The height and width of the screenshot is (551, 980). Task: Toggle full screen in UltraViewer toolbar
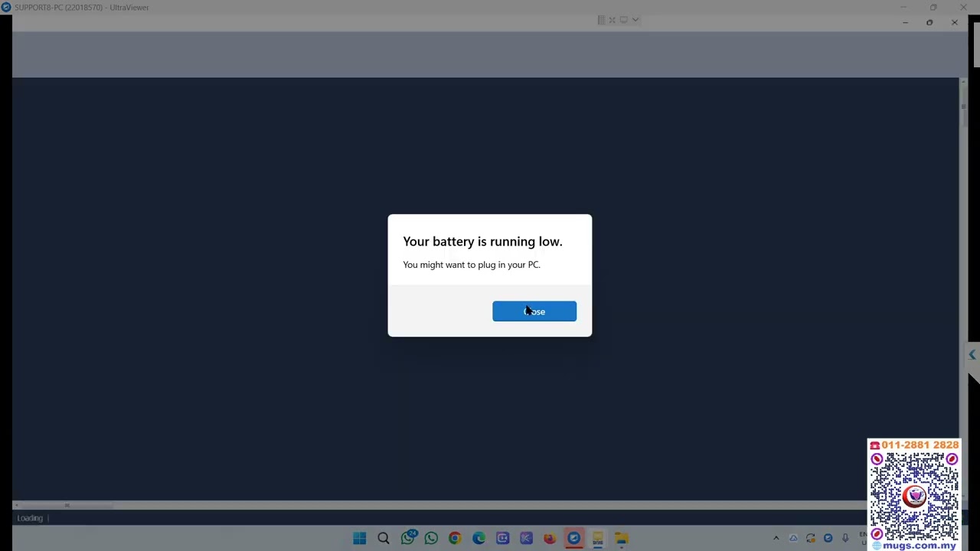click(612, 20)
